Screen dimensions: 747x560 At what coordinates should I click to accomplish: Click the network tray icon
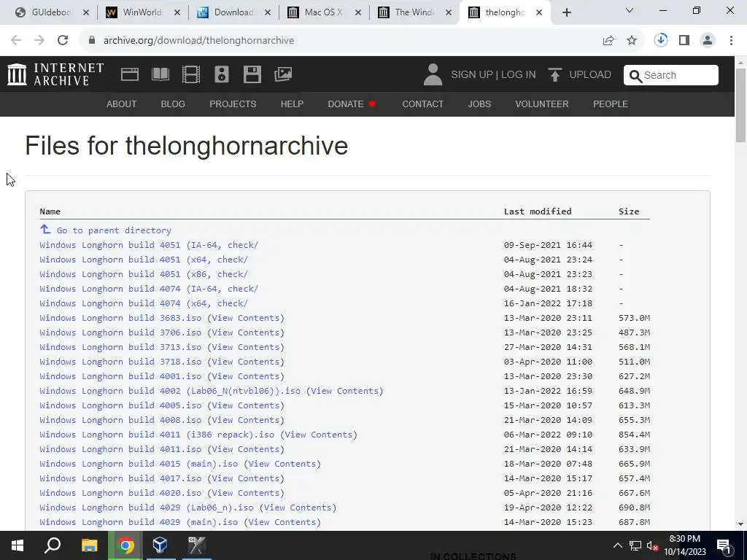pyautogui.click(x=635, y=545)
